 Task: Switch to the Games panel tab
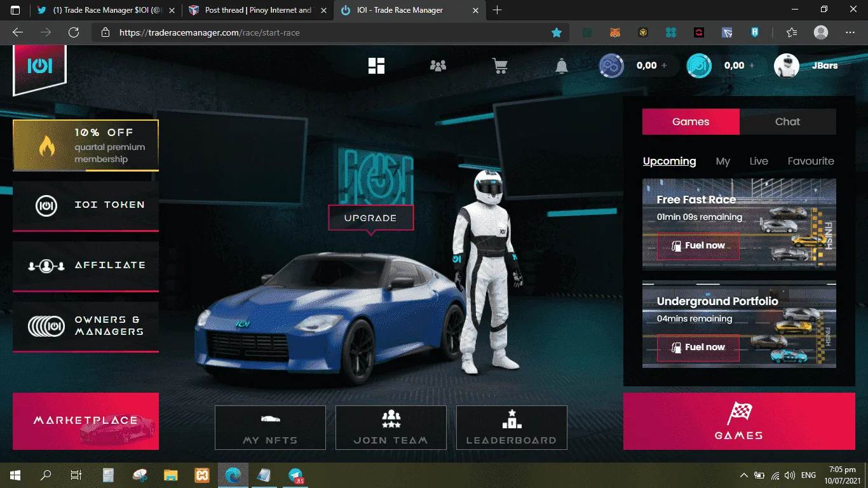[691, 122]
